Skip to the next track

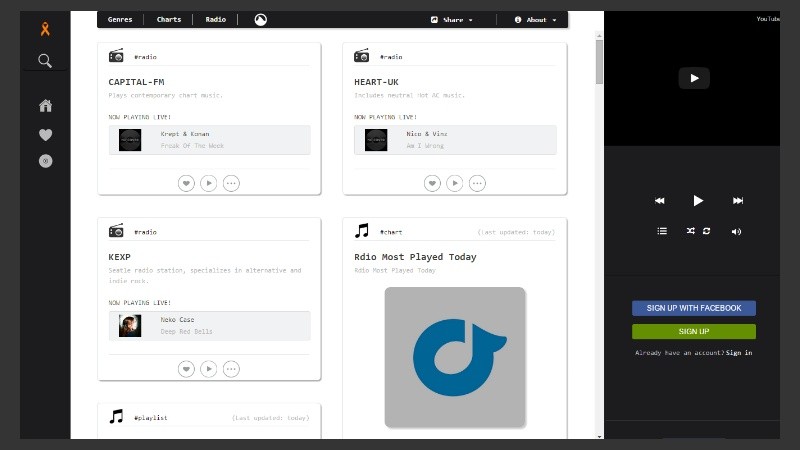click(x=738, y=201)
